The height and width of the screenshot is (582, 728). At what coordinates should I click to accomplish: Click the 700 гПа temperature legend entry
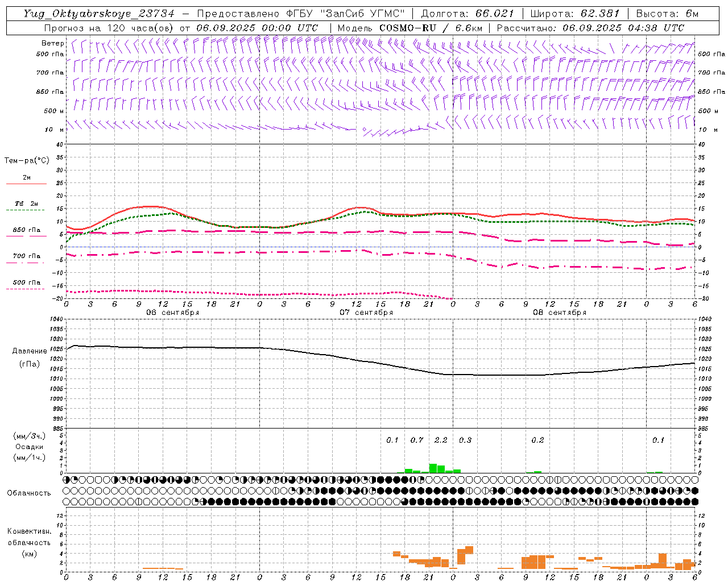pyautogui.click(x=26, y=256)
